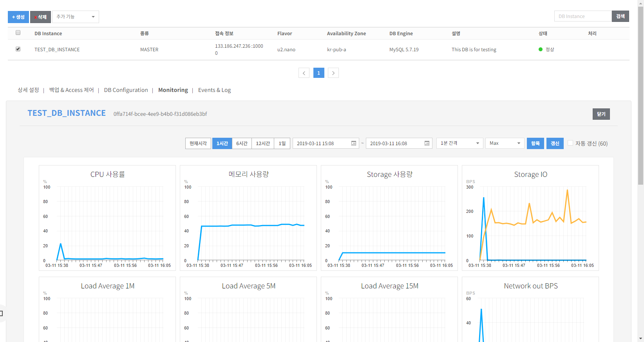
Task: Toggle the select-all checkbox in table header
Action: pyautogui.click(x=18, y=33)
